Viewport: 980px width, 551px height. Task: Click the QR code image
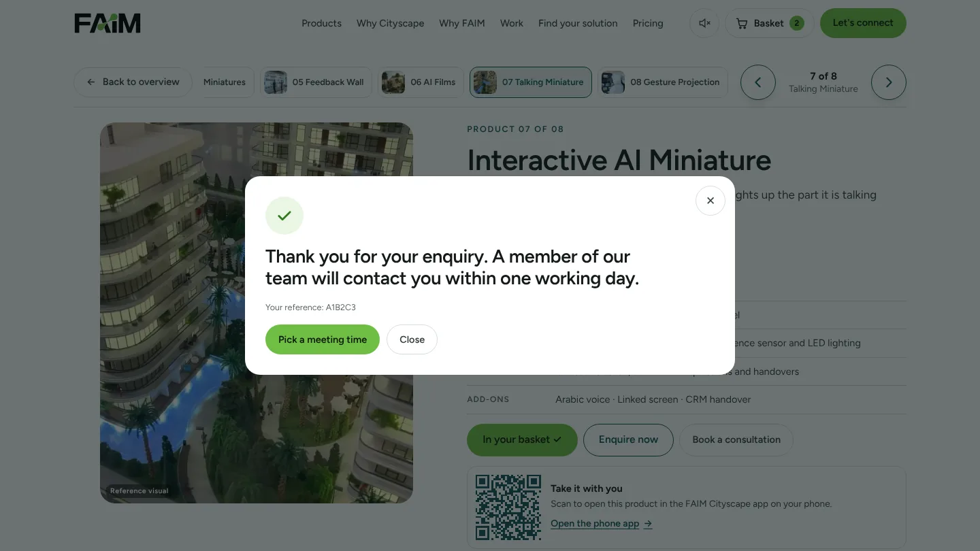coord(508,507)
